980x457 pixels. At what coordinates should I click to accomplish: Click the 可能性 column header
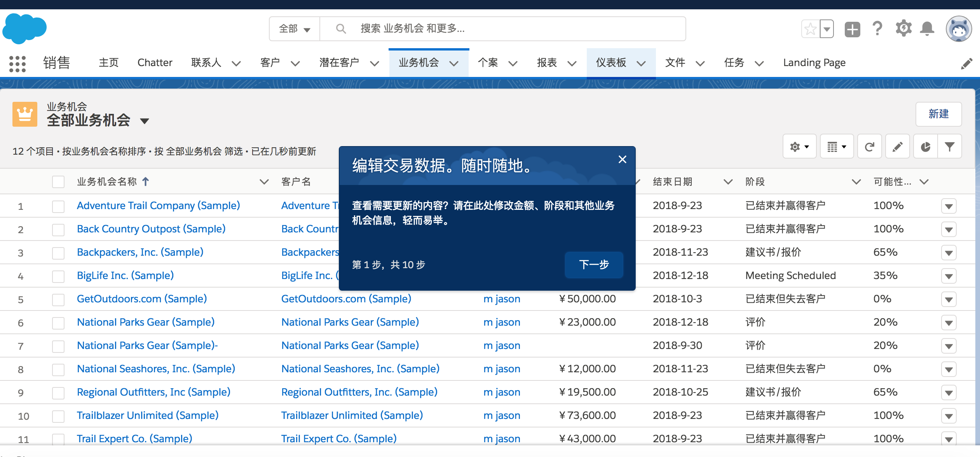pyautogui.click(x=892, y=181)
